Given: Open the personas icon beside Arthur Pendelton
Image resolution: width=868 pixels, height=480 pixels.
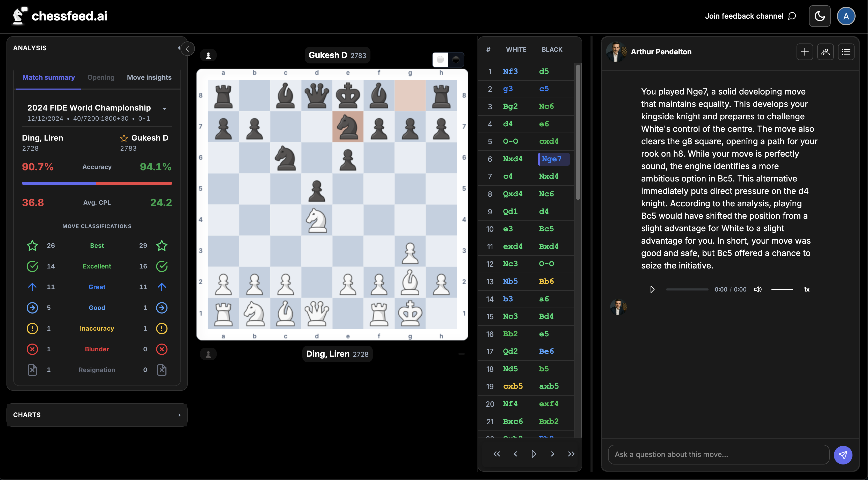Looking at the screenshot, I should tap(826, 52).
